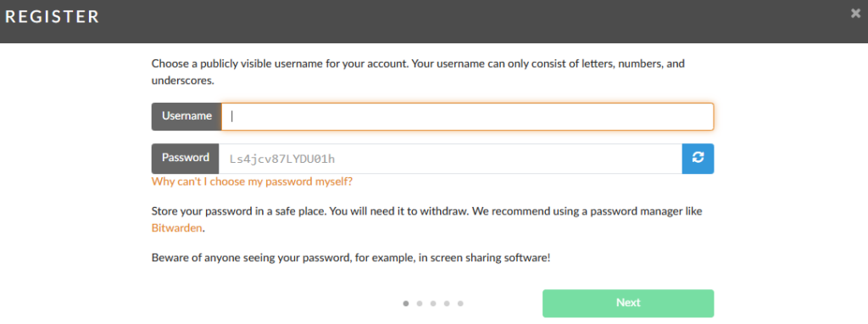This screenshot has width=868, height=324.
Task: Go to the third step dot
Action: [433, 304]
